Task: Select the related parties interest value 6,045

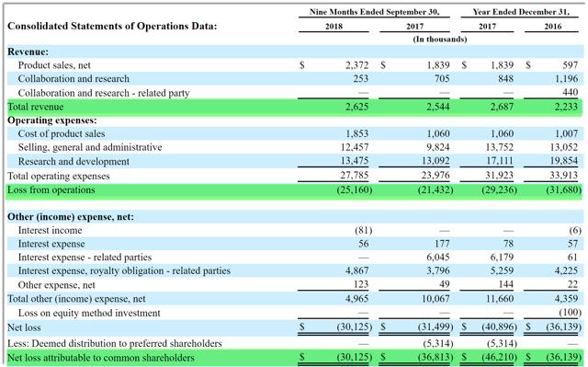Action: pos(438,258)
